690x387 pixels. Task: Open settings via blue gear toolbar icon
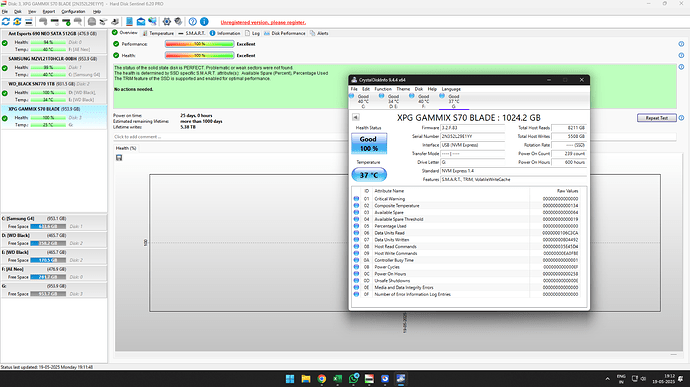(167, 21)
